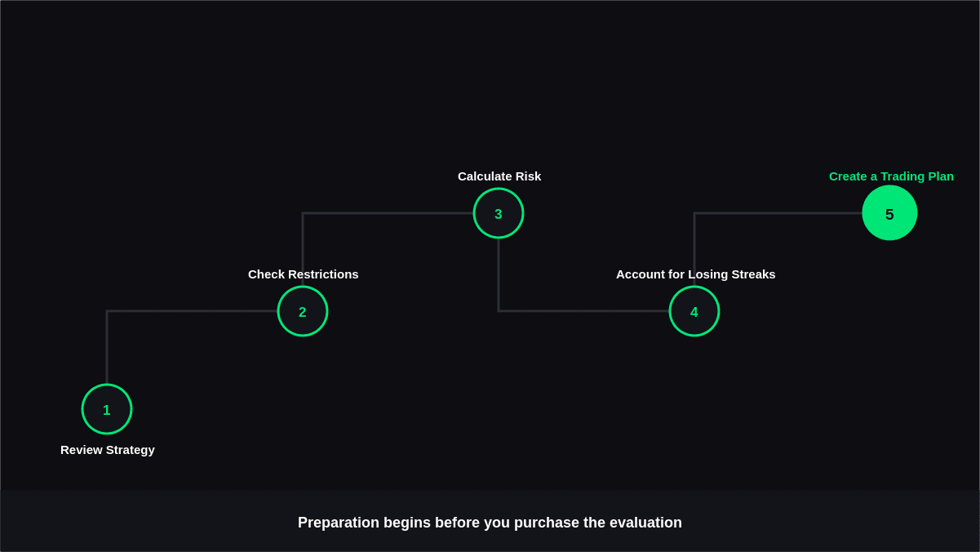Click the vertical connector line above step 1
This screenshot has height=552, width=980.
[x=107, y=347]
